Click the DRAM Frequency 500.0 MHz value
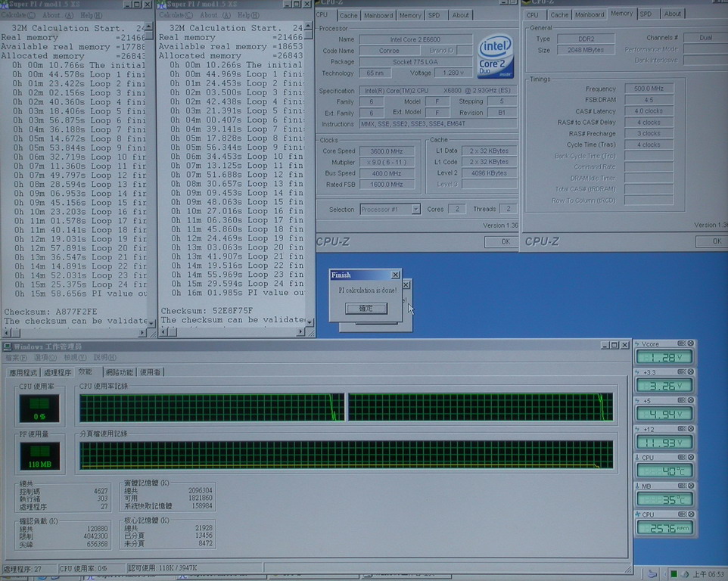This screenshot has width=728, height=581. tap(649, 89)
